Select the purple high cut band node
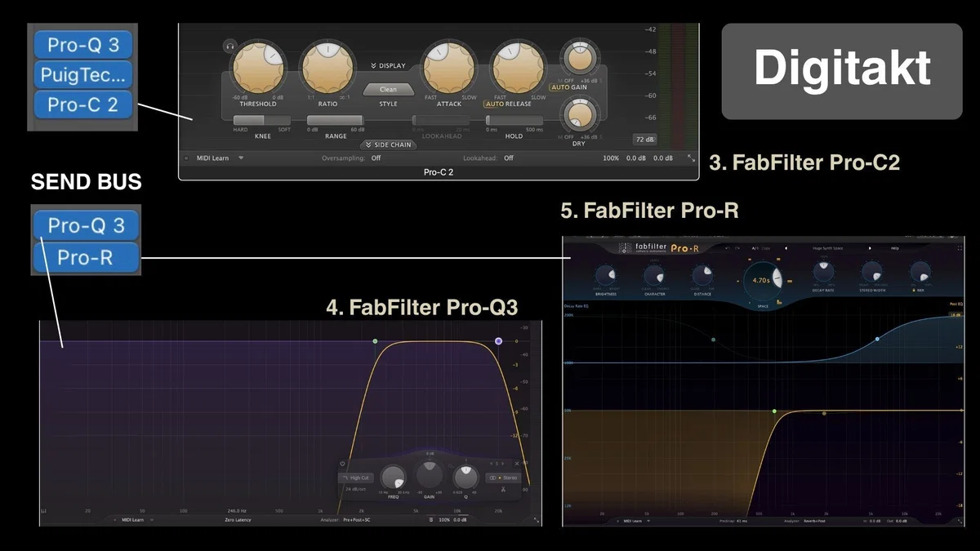 [498, 341]
